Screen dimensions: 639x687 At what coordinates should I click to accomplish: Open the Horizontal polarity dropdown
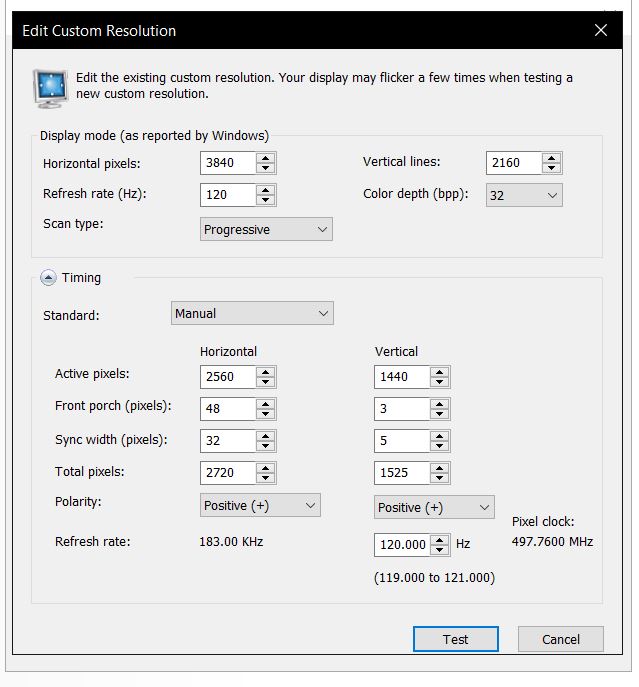click(260, 505)
